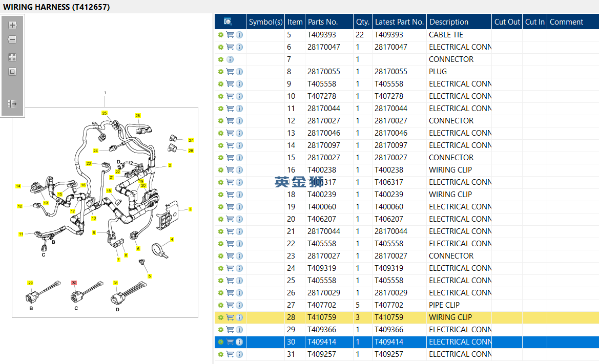Open info icon for item 7 connector
The width and height of the screenshot is (599, 364).
[230, 59]
